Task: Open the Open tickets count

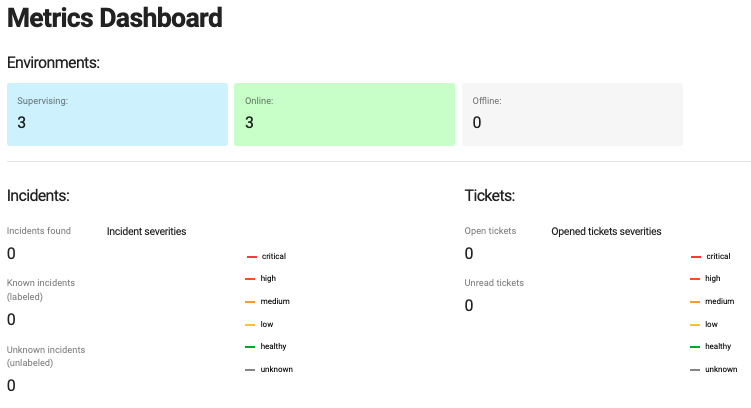Action: 469,254
